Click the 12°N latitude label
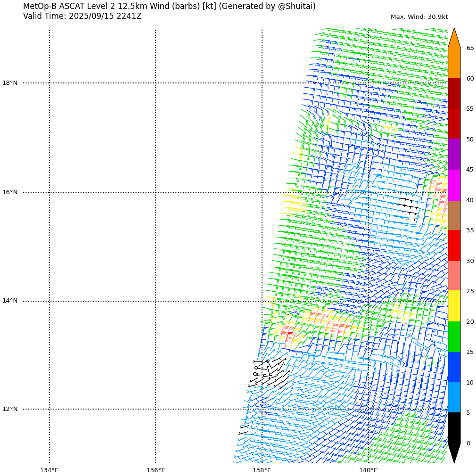Image resolution: width=476 pixels, height=476 pixels. pos(10,409)
